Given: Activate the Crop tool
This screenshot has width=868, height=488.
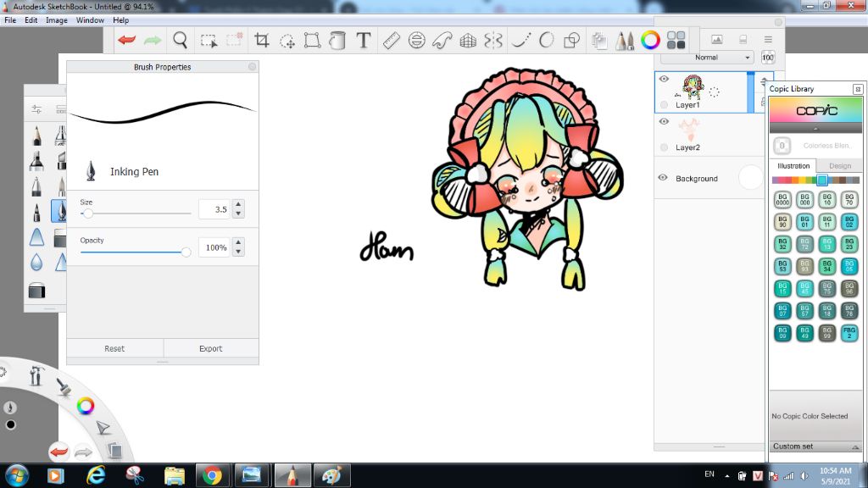Looking at the screenshot, I should (261, 40).
